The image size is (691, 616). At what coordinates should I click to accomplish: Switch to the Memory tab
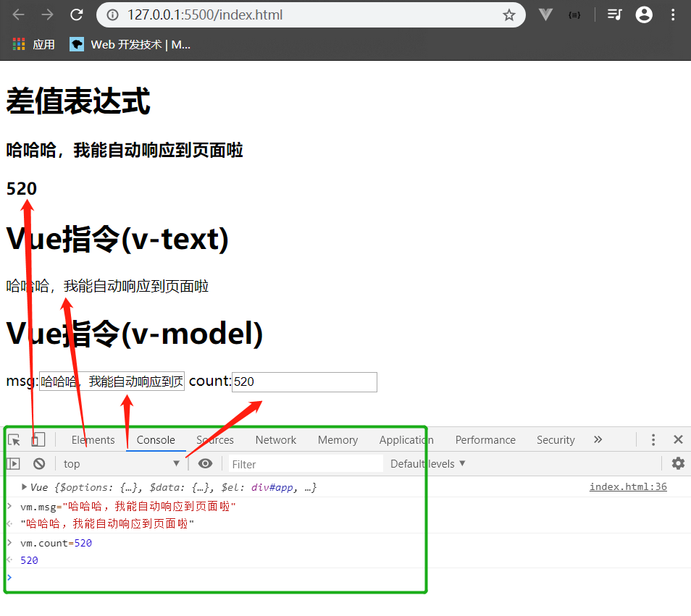(338, 440)
